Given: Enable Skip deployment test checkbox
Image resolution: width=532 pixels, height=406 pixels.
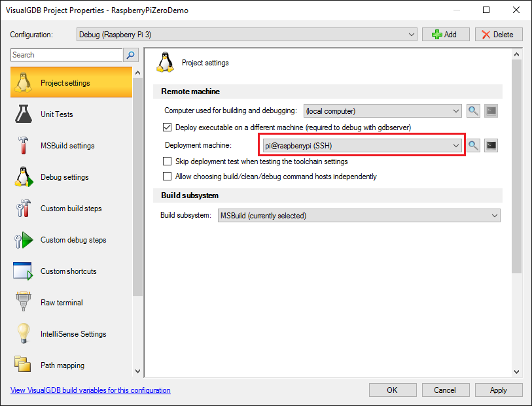Looking at the screenshot, I should [168, 161].
